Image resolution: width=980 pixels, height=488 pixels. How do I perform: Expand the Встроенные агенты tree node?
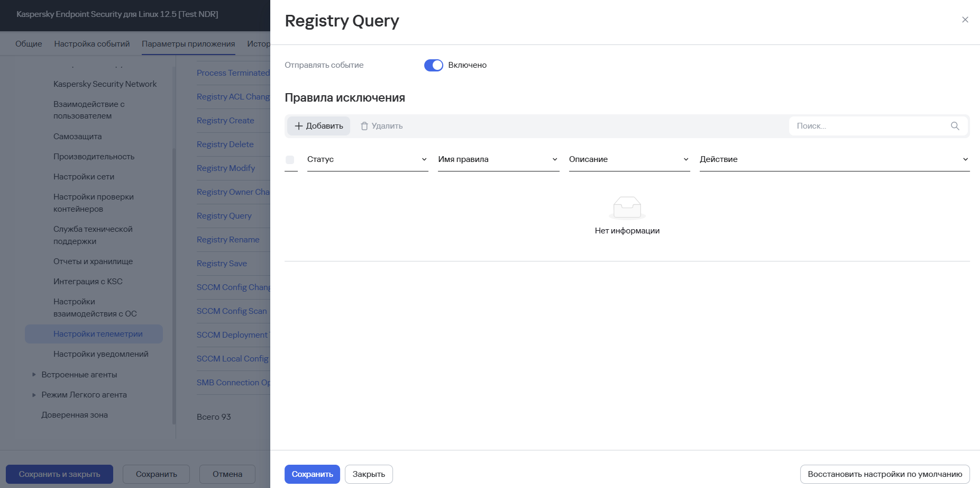[x=34, y=374]
